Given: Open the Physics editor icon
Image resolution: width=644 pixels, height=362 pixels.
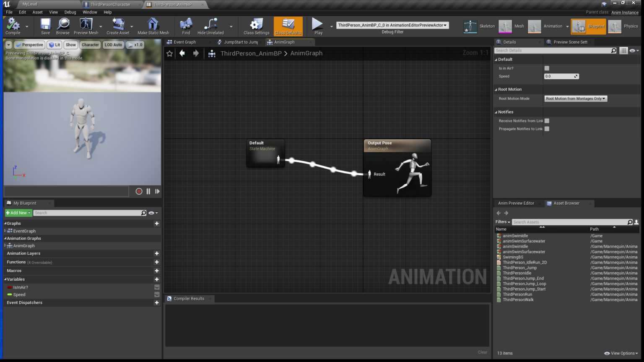Looking at the screenshot, I should pos(615,26).
